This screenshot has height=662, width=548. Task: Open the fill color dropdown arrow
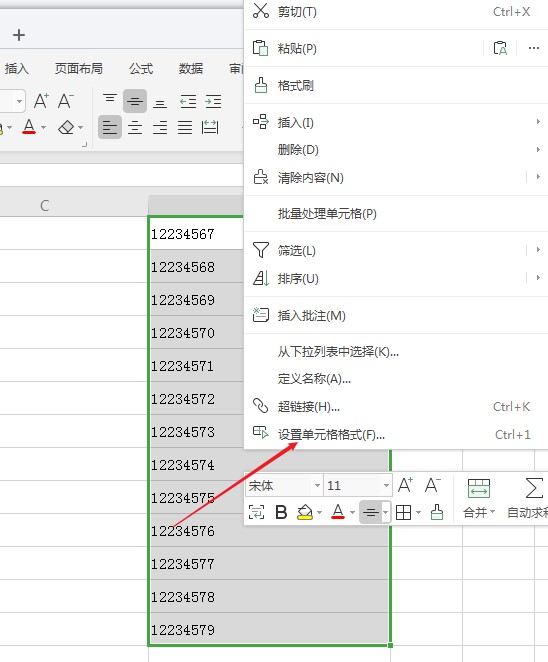[x=319, y=513]
